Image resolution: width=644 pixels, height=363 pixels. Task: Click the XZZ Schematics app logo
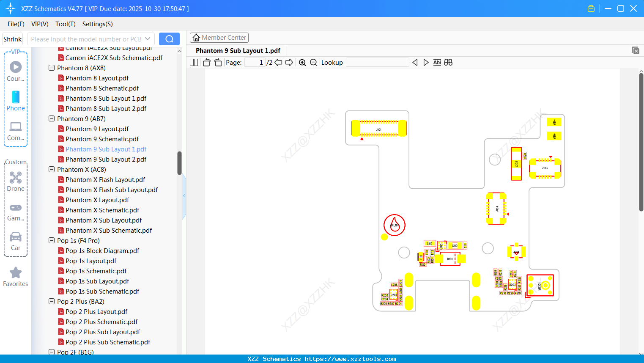pyautogui.click(x=11, y=8)
